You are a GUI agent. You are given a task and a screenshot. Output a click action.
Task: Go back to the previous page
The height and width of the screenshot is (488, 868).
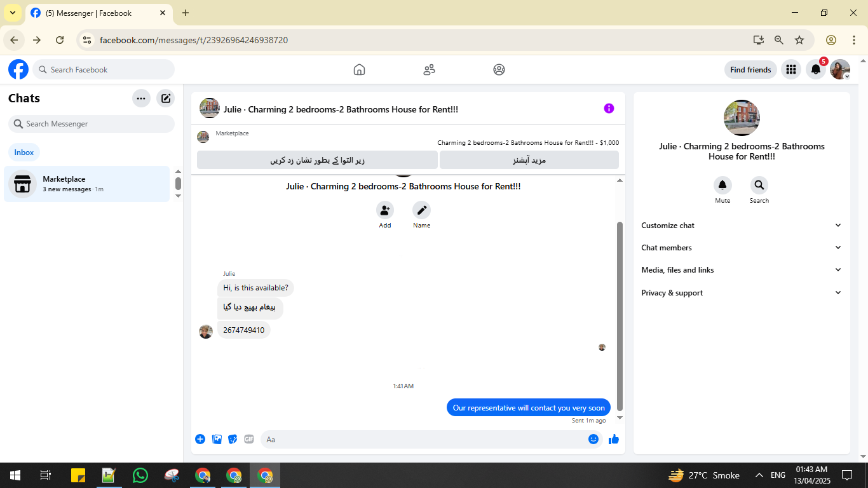[x=14, y=40]
